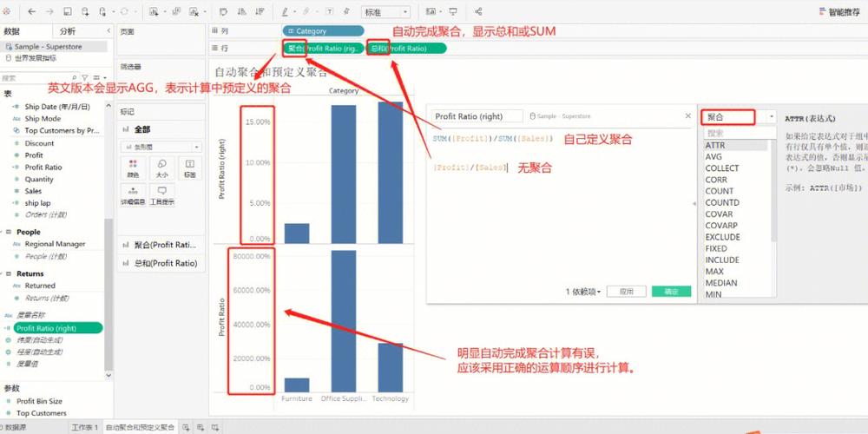868x434 pixels.
Task: Click the 大小 (Size) marks card button
Action: pos(162,168)
